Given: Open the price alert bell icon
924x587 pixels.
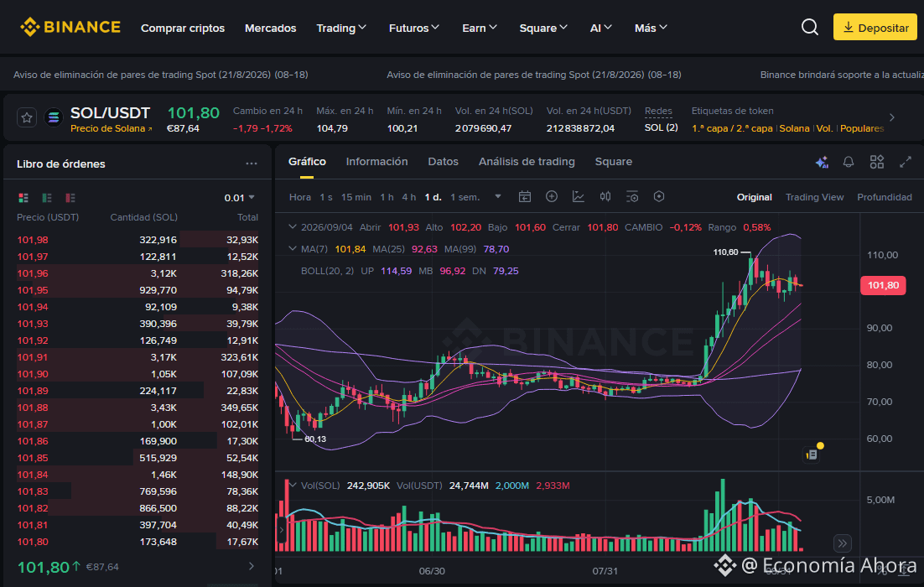Looking at the screenshot, I should pos(848,162).
